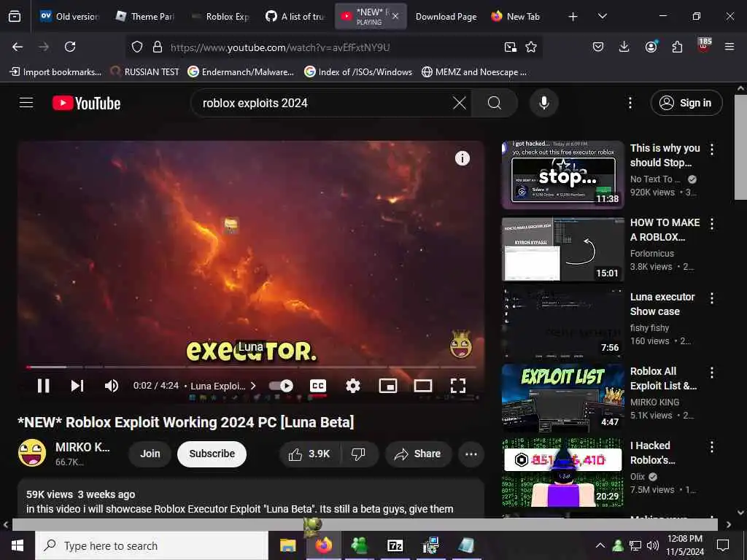Run YouTube search with magnifier button
The image size is (747, 560).
point(495,103)
